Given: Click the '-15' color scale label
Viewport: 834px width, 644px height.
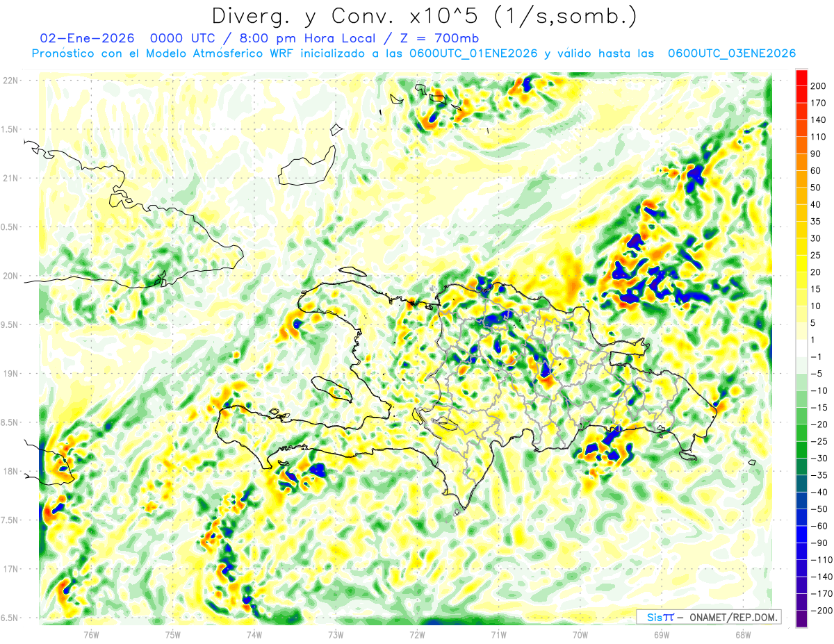Looking at the screenshot, I should 819,407.
